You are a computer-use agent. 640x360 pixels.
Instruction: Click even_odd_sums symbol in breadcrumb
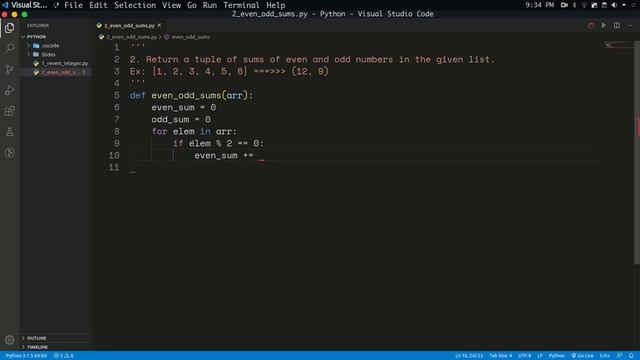tap(191, 37)
